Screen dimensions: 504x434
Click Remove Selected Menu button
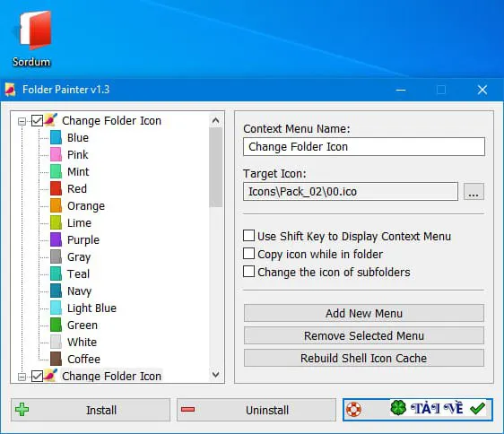click(364, 335)
